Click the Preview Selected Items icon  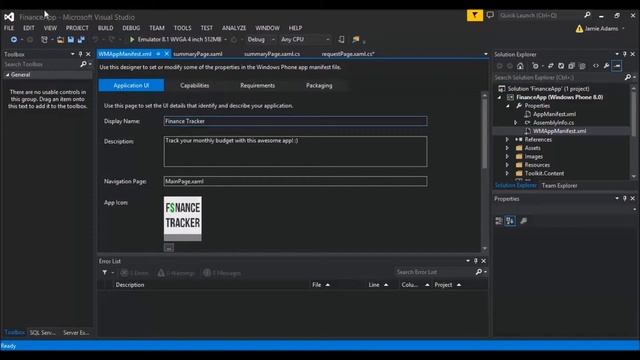[x=617, y=66]
